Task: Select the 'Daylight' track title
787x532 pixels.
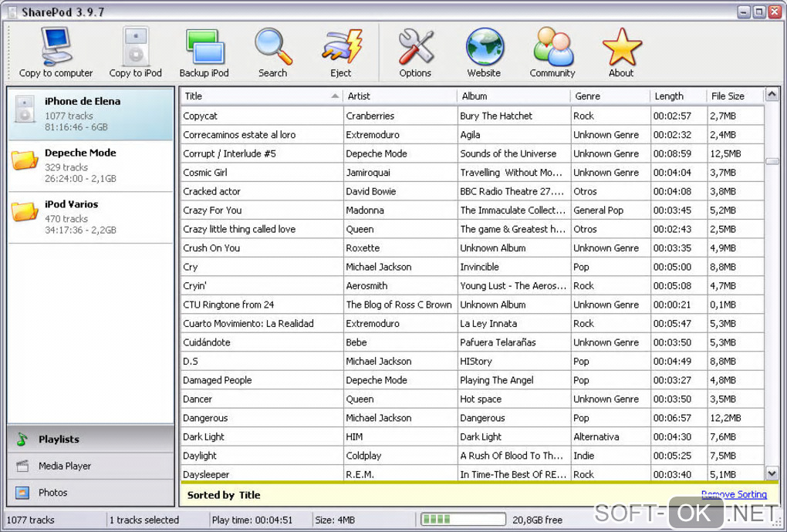Action: tap(200, 456)
